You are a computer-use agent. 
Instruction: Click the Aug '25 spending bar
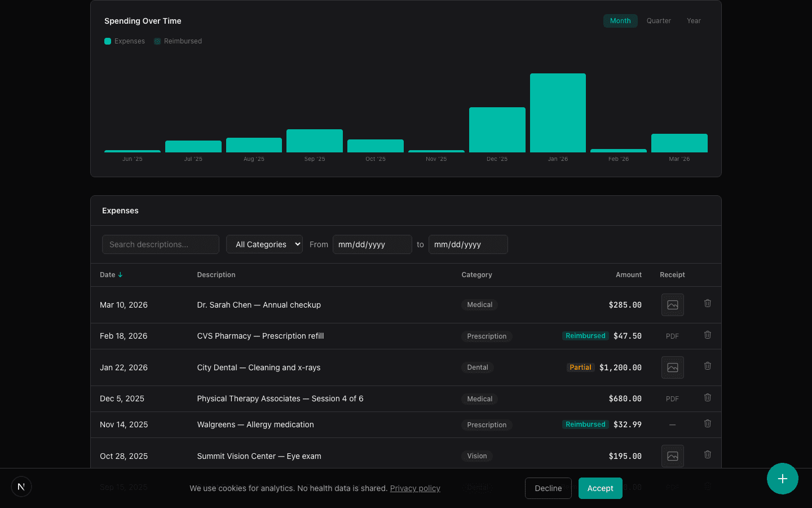(x=254, y=145)
